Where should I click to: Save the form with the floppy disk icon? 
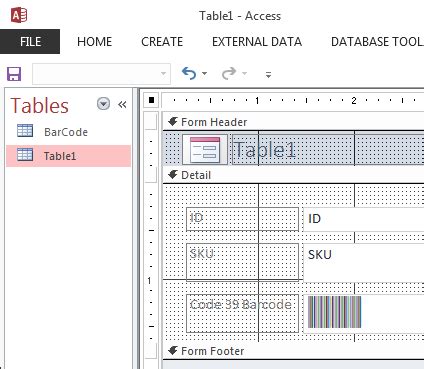pos(14,74)
